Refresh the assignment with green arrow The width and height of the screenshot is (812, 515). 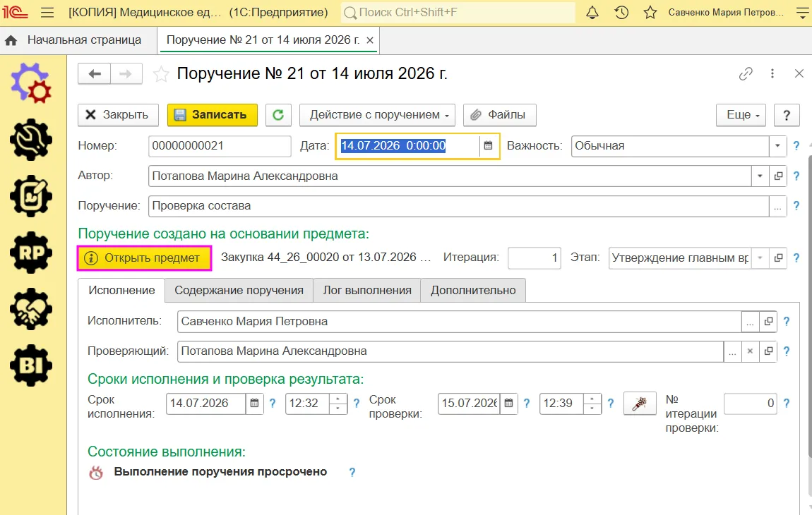point(279,115)
